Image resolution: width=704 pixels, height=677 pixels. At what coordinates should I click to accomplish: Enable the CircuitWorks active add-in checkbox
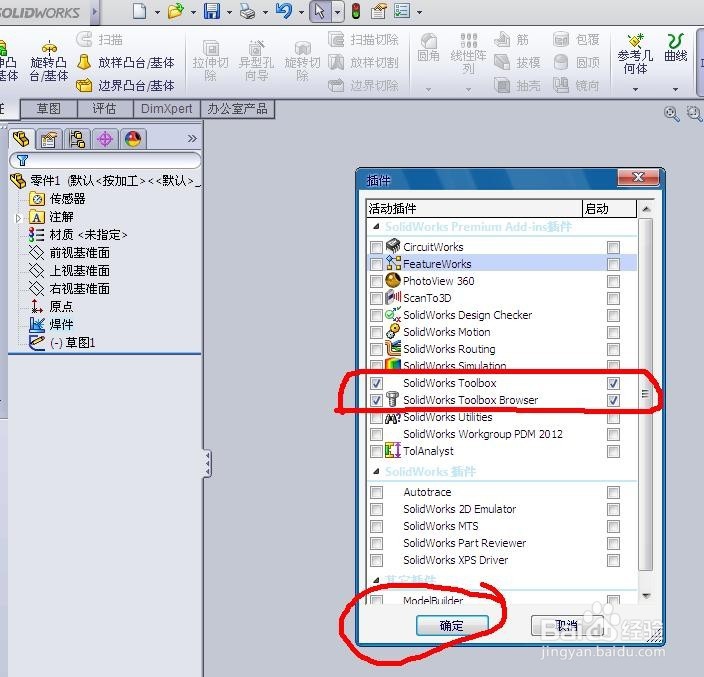coord(376,247)
